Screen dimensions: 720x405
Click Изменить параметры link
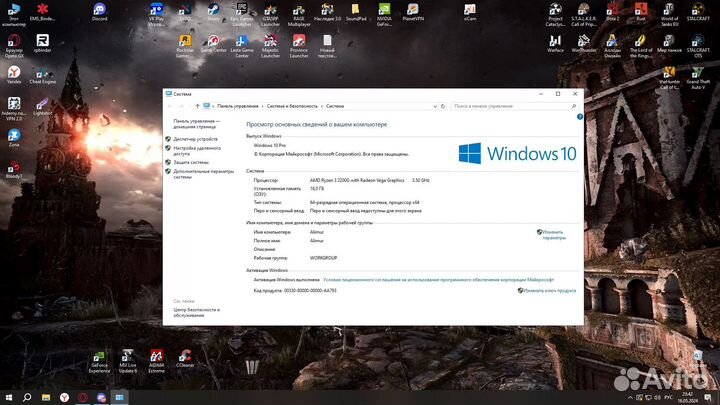(x=554, y=235)
